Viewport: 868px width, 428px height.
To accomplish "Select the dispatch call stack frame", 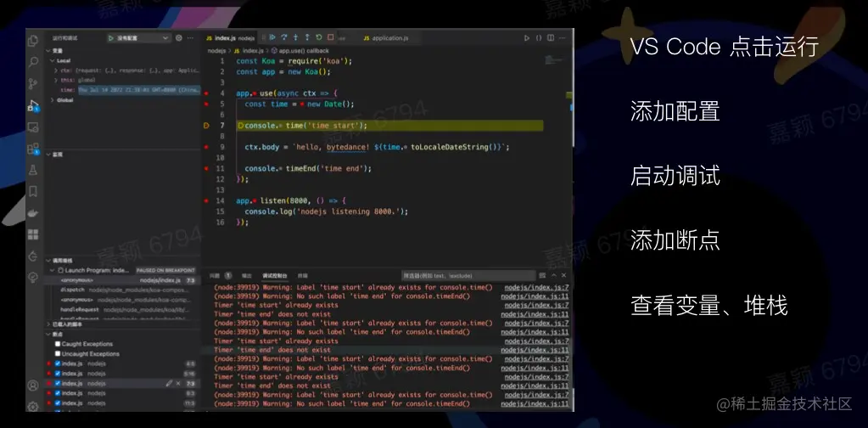I will click(x=123, y=290).
